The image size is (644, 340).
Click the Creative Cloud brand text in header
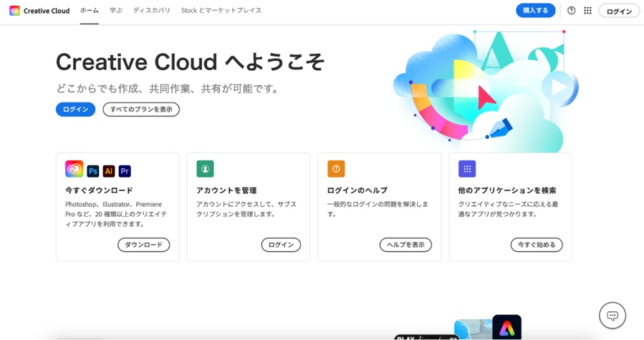tap(47, 11)
